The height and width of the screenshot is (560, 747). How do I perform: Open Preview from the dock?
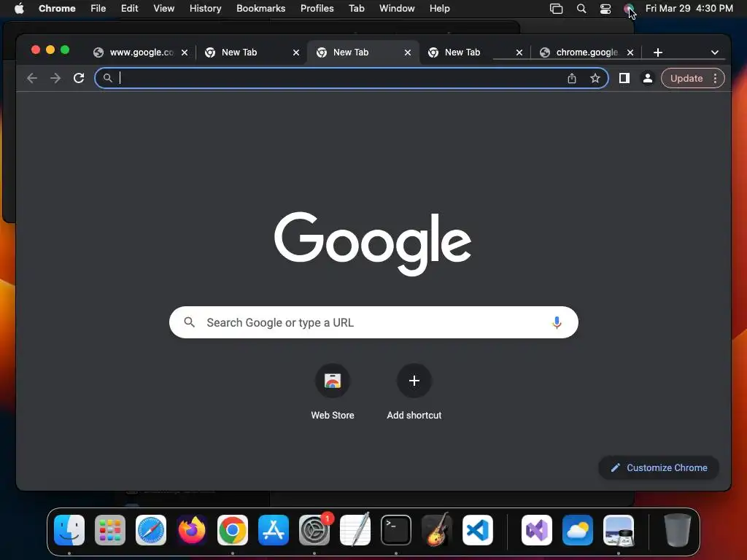(619, 530)
